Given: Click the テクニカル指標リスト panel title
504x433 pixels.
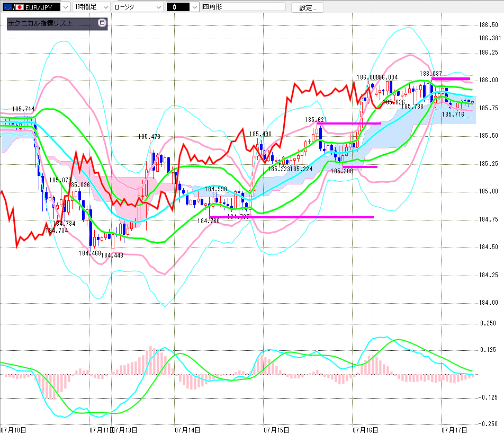Looking at the screenshot, I should tap(40, 23).
